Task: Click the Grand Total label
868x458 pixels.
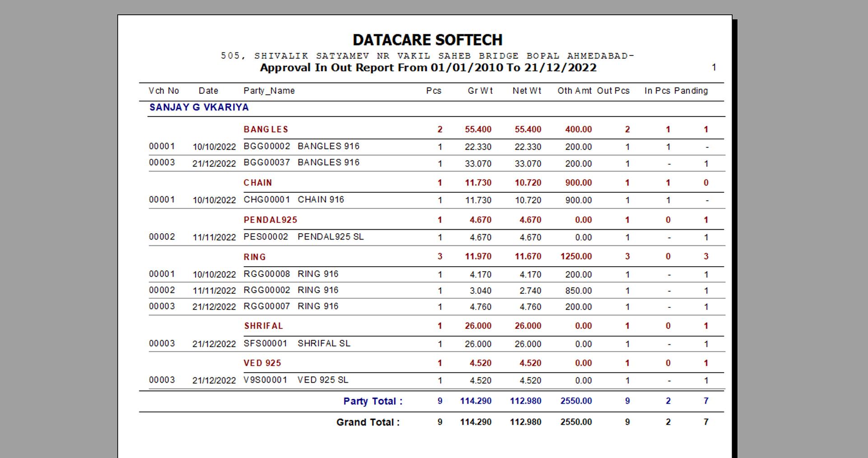Action: coord(368,422)
